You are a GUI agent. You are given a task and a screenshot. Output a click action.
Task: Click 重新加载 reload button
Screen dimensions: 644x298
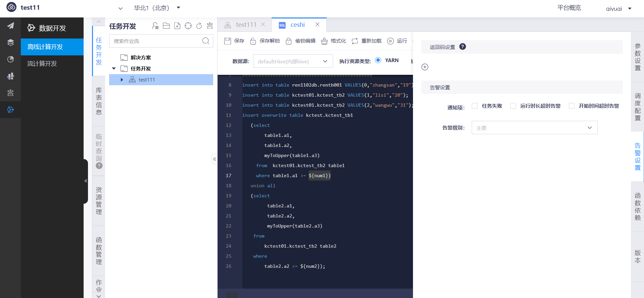[x=367, y=41]
